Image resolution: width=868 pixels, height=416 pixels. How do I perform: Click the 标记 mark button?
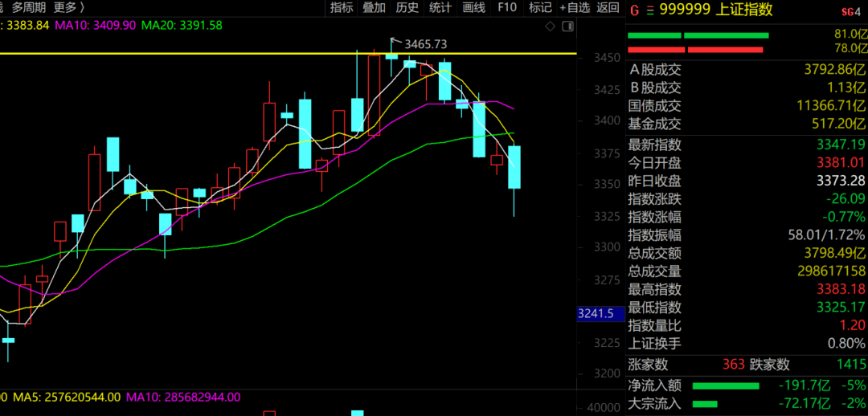pyautogui.click(x=539, y=8)
